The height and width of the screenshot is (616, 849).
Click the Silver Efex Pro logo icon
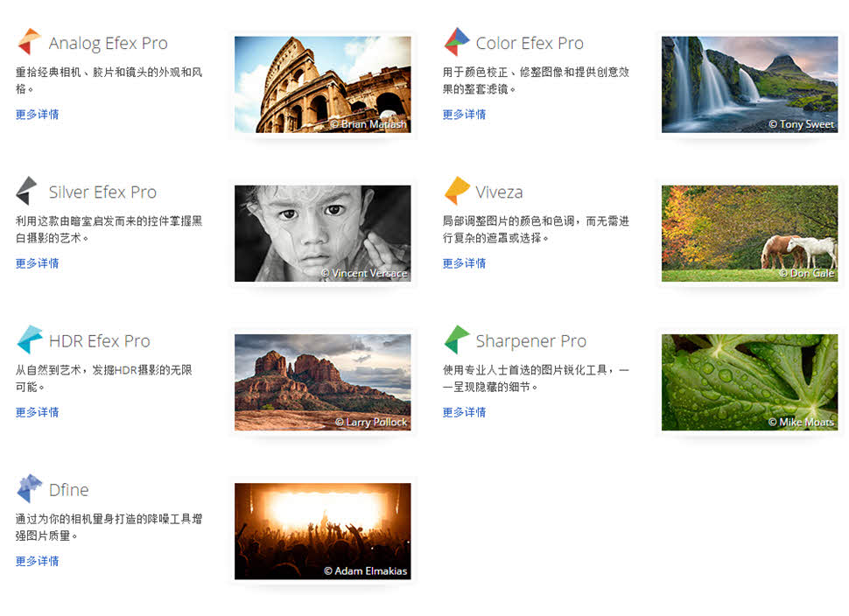coord(27,191)
